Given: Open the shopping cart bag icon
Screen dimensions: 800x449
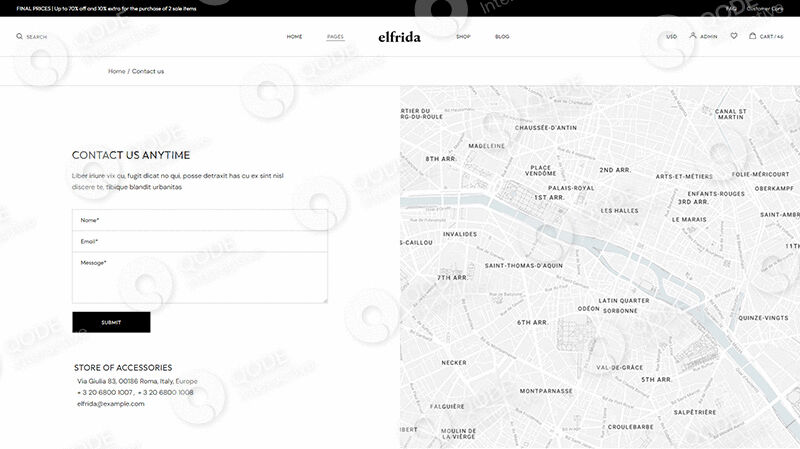Looking at the screenshot, I should [753, 36].
